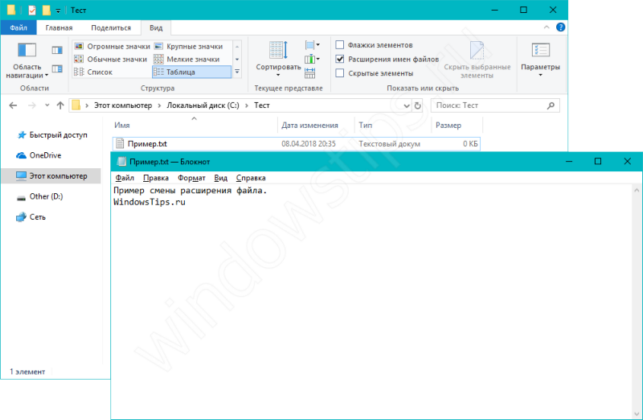Go forward in Explorer navigation
This screenshot has width=643, height=420.
click(32, 105)
